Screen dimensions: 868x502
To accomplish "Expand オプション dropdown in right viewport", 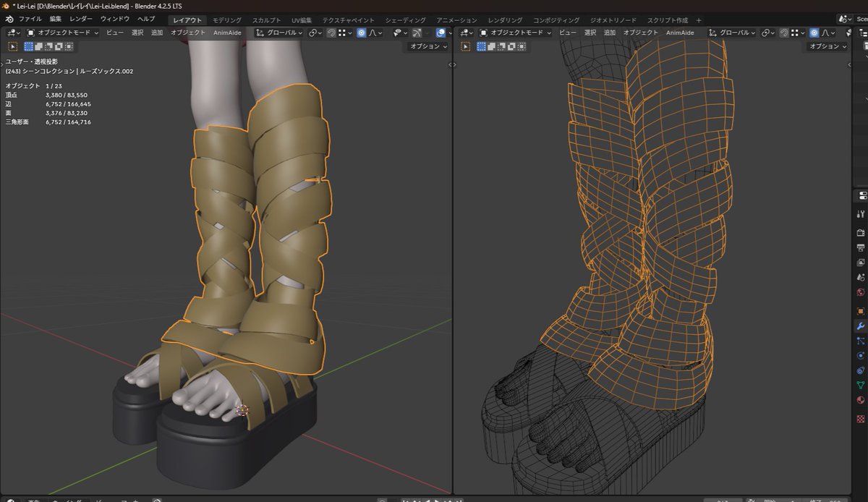I will point(828,46).
